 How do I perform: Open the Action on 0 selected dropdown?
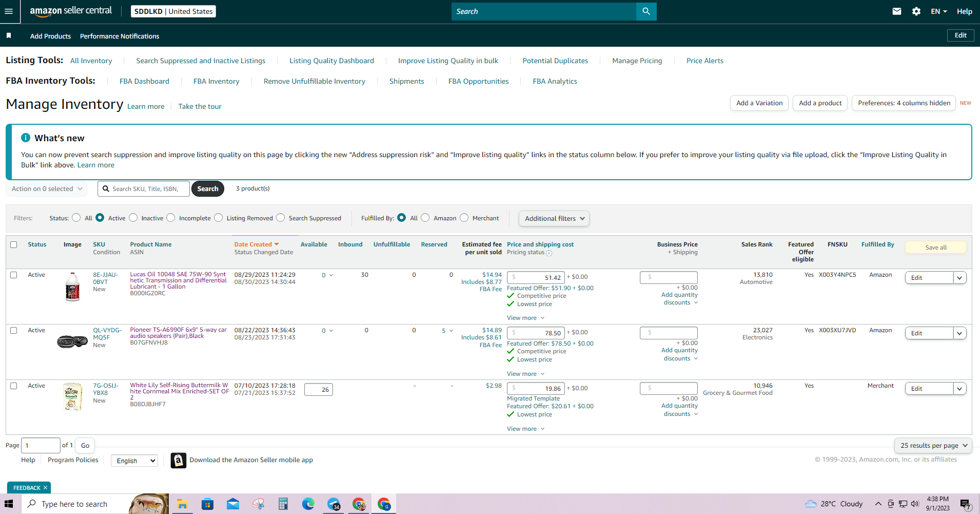(46, 189)
